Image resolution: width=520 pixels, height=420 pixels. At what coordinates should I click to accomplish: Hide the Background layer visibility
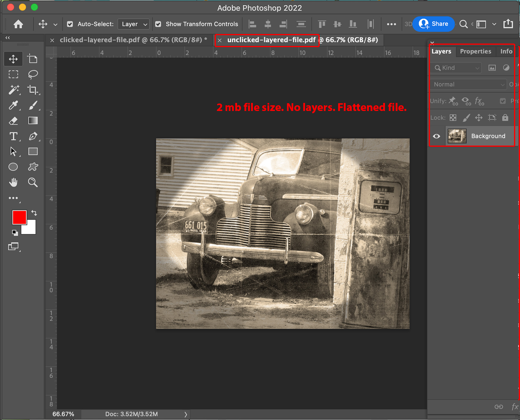pos(437,136)
